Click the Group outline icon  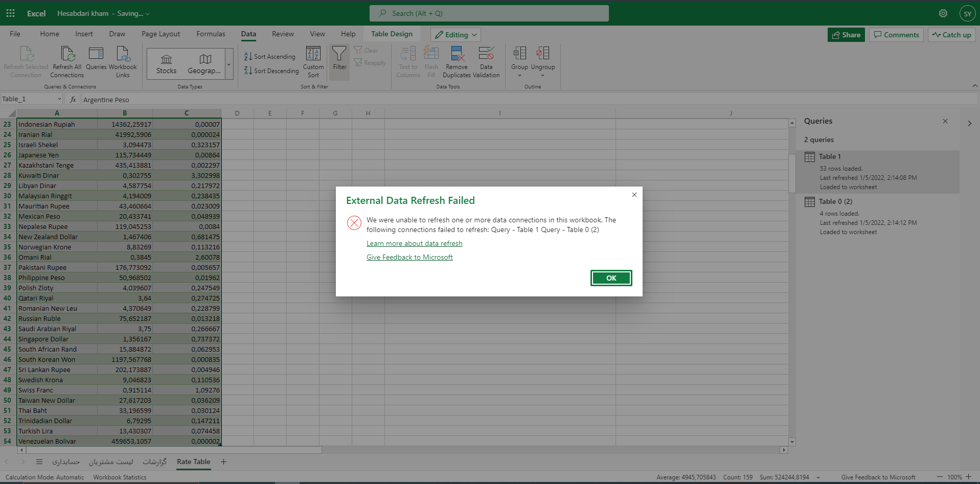coord(520,53)
